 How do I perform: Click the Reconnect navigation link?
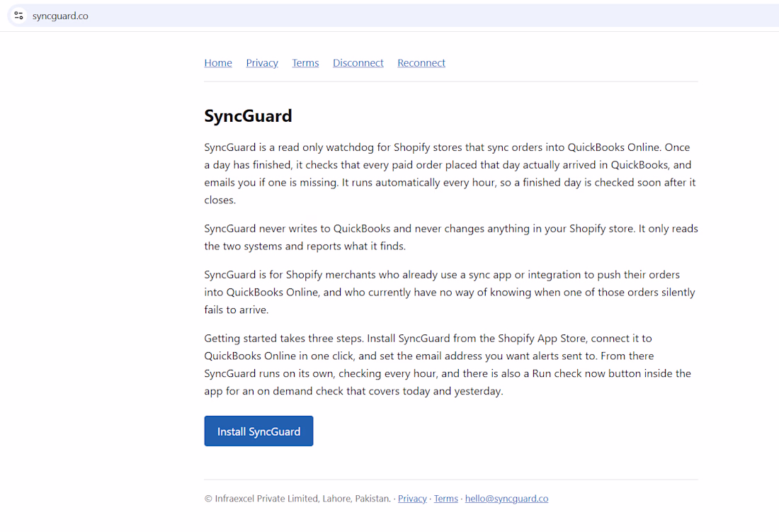coord(421,63)
